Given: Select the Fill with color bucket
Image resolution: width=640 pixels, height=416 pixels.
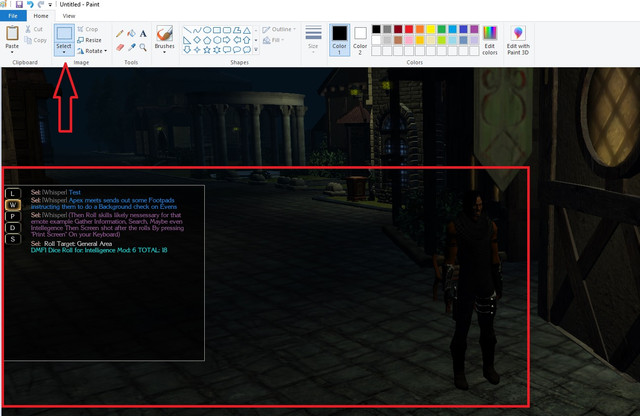Looking at the screenshot, I should (131, 34).
